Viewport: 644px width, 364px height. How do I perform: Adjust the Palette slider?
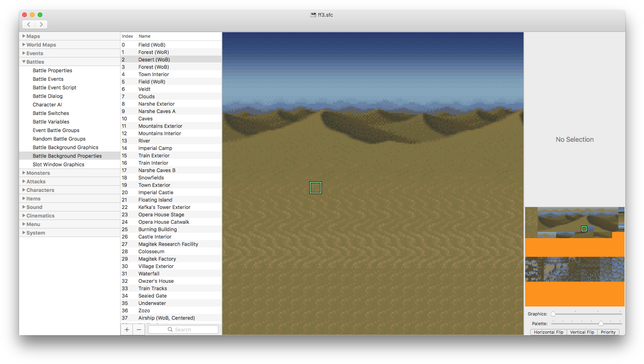(x=601, y=323)
